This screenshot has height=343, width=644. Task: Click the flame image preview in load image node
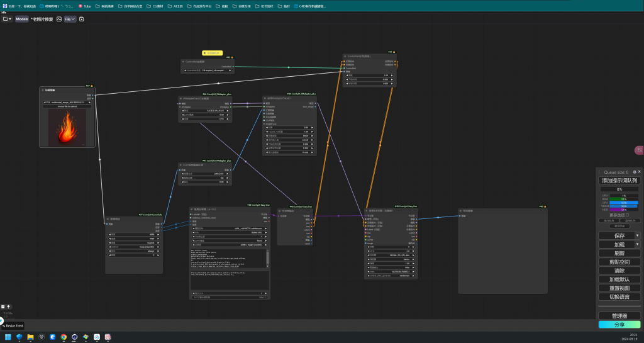[x=67, y=128]
